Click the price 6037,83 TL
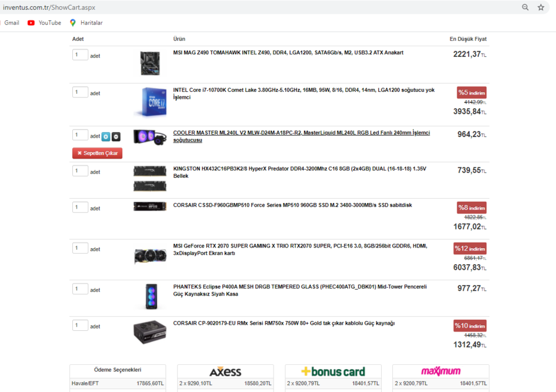Image resolution: width=556 pixels, height=392 pixels. (x=470, y=267)
